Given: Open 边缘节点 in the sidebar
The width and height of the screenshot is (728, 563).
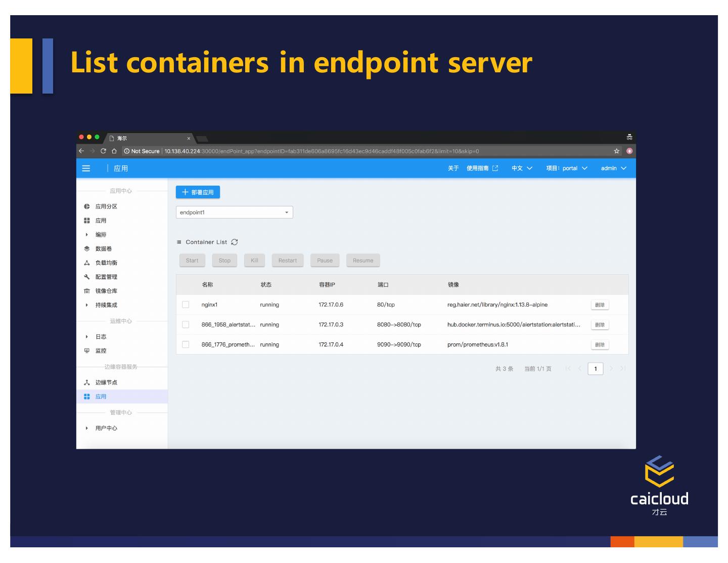Looking at the screenshot, I should [x=106, y=382].
